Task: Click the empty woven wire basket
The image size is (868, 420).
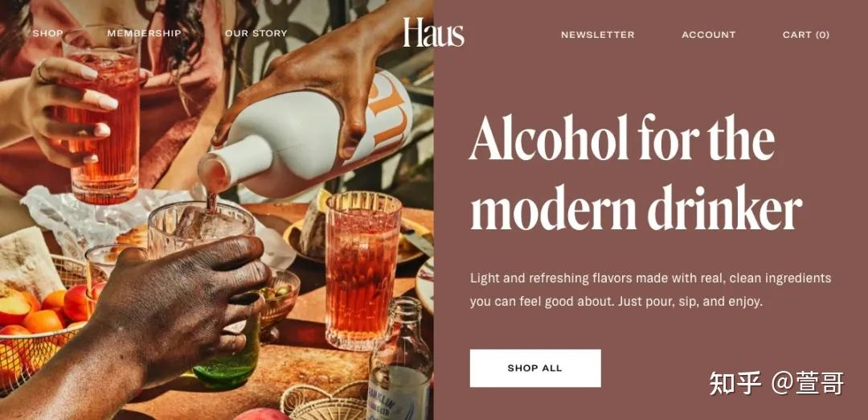Action: point(325,401)
